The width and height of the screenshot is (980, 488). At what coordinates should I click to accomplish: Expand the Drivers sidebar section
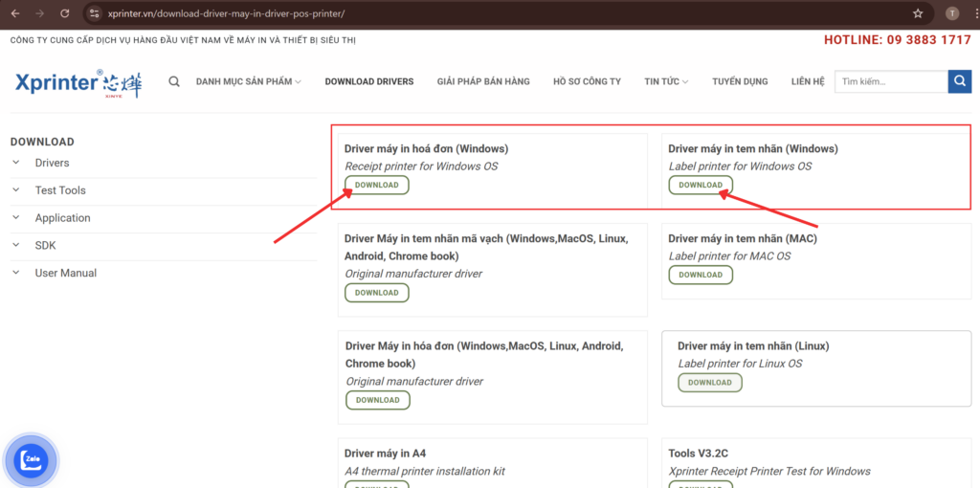tap(52, 163)
